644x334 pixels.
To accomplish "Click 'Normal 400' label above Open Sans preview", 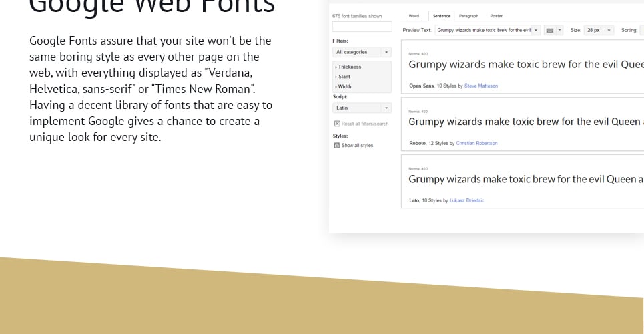I will click(x=418, y=54).
